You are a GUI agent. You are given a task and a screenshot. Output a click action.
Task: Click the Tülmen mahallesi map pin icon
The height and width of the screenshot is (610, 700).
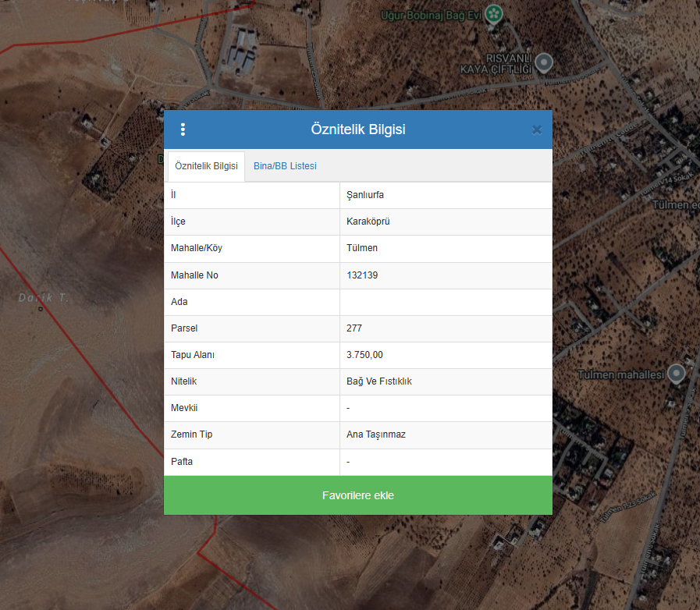pyautogui.click(x=677, y=374)
